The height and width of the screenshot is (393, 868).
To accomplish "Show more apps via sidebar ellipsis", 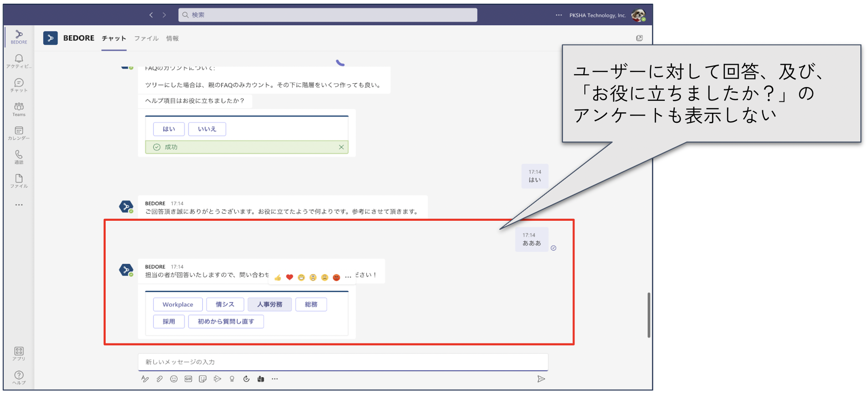I will (19, 205).
